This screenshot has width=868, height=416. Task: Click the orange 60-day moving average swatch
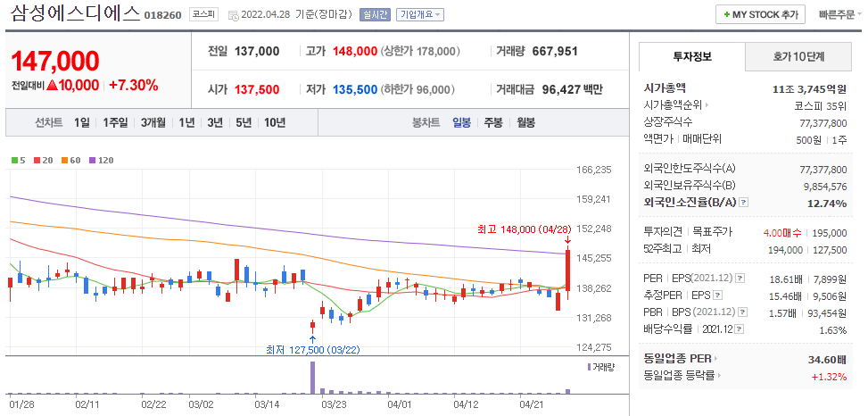(x=64, y=161)
